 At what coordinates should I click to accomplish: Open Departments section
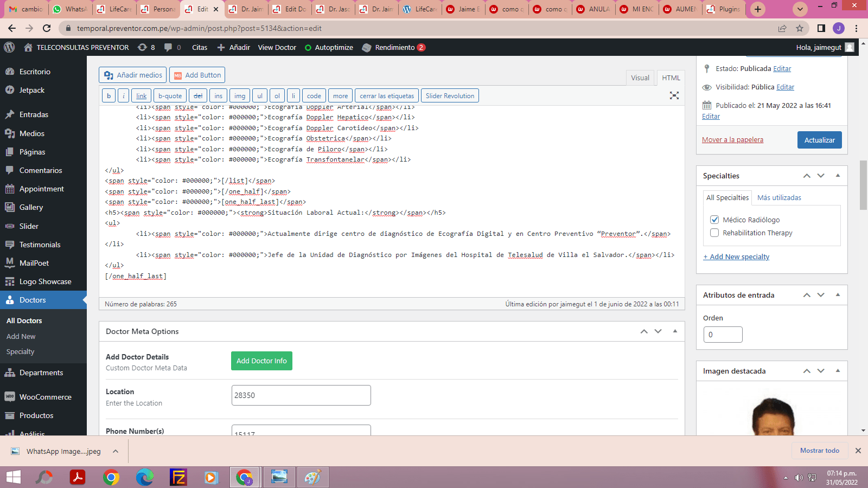pos(41,373)
